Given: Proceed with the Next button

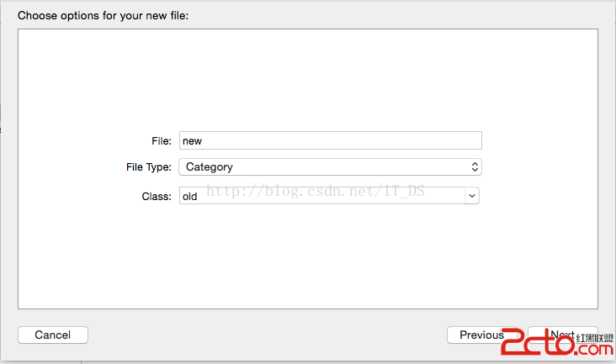Looking at the screenshot, I should [562, 335].
